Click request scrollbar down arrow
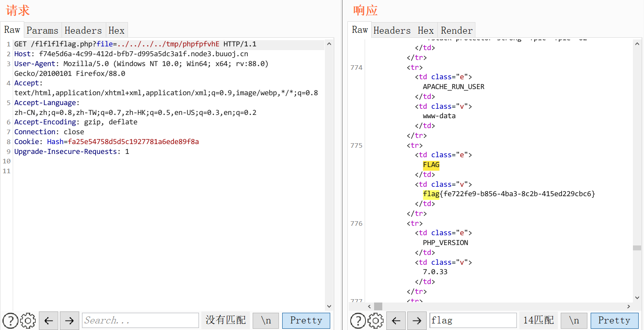Screen dimensions: 644x330 point(329,306)
